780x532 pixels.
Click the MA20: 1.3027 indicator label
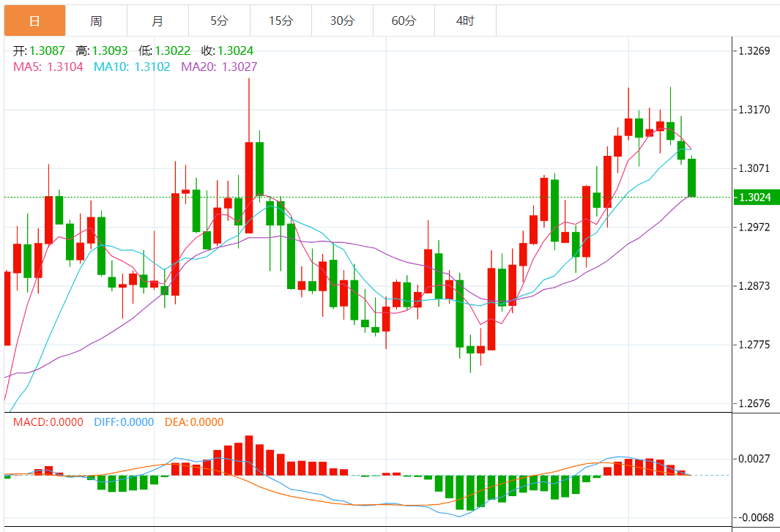click(x=219, y=67)
